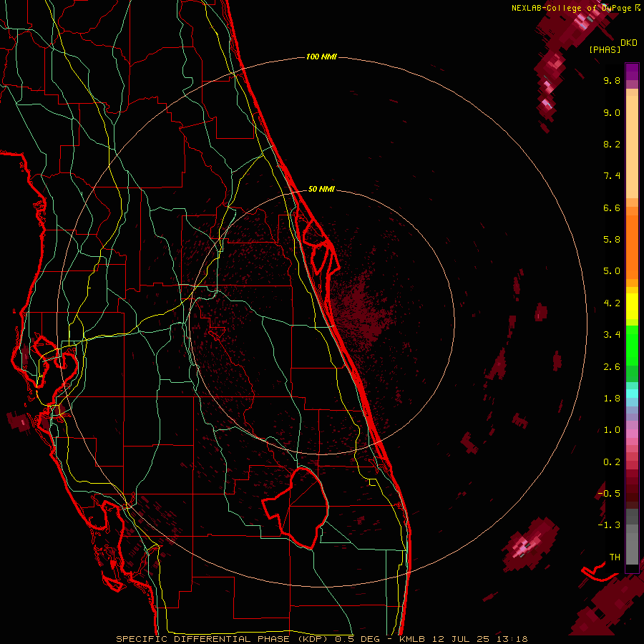Click the 2.6 value on the scale
This screenshot has width=644, height=644.
612,367
